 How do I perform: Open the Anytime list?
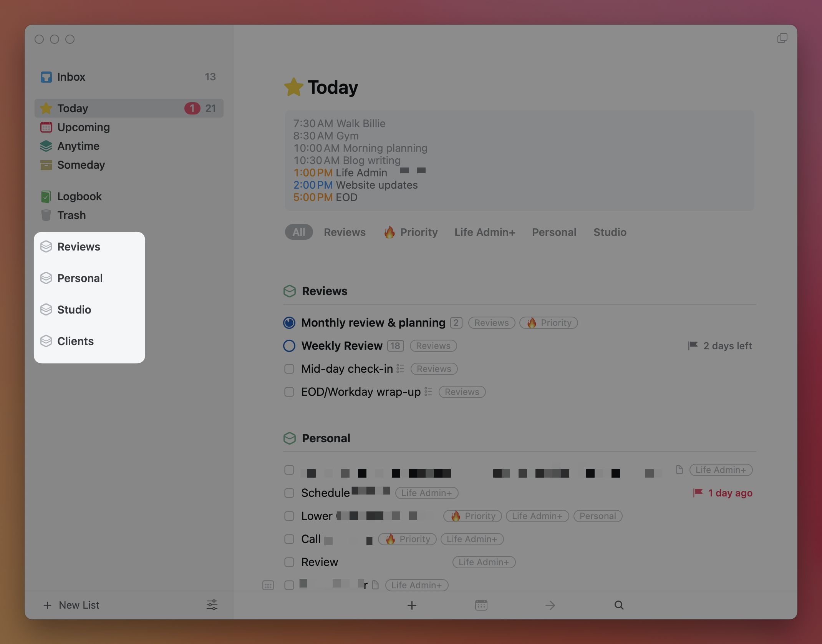tap(78, 146)
